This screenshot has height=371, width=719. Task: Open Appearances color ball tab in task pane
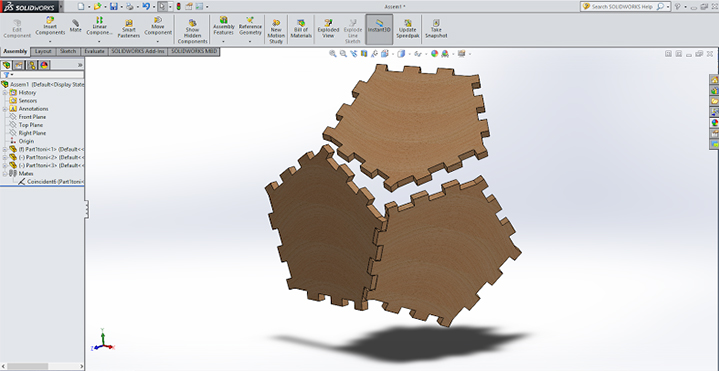tap(714, 123)
